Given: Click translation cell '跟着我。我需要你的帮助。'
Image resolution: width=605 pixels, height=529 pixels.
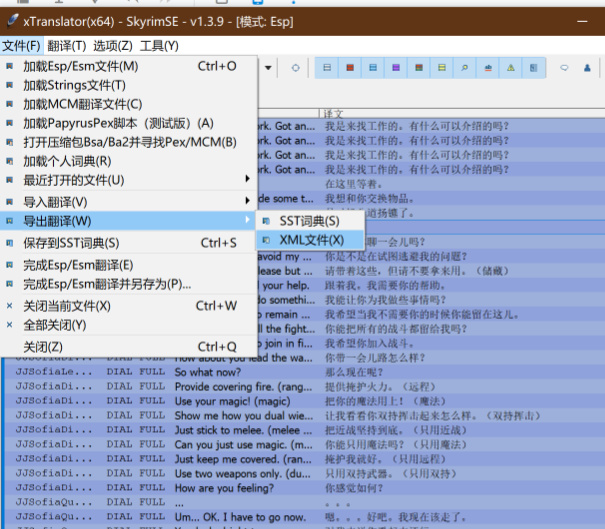Looking at the screenshot, I should (x=385, y=286).
